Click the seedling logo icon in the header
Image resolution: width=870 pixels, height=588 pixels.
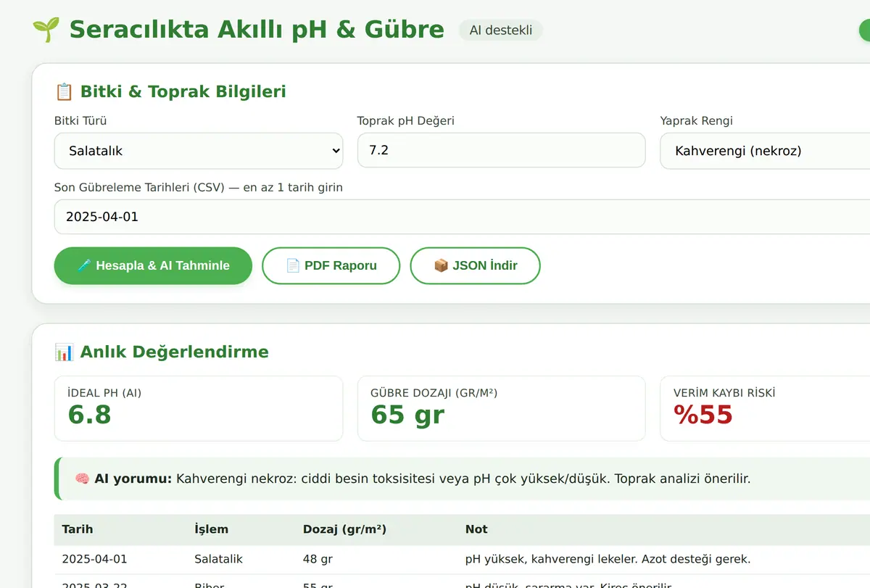[x=46, y=30]
